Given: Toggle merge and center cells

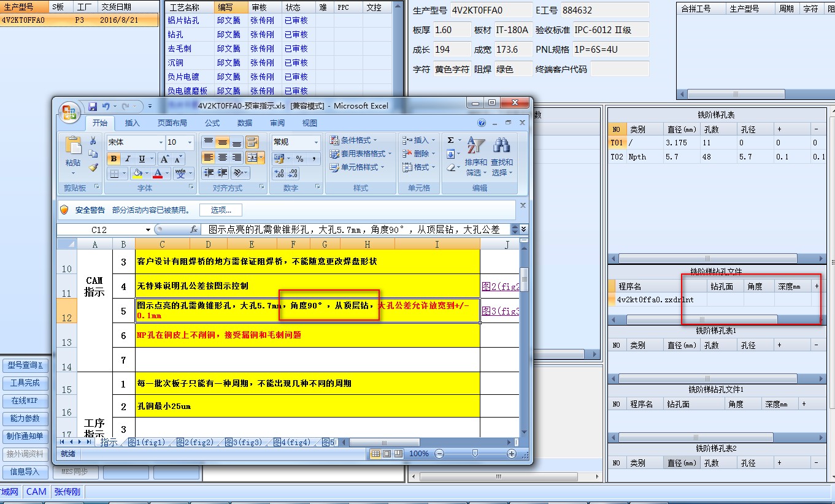Looking at the screenshot, I should [x=252, y=158].
